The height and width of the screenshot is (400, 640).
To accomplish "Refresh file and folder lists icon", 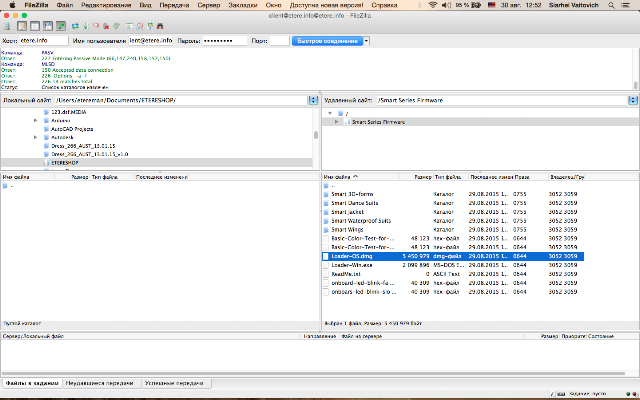I will [x=75, y=26].
